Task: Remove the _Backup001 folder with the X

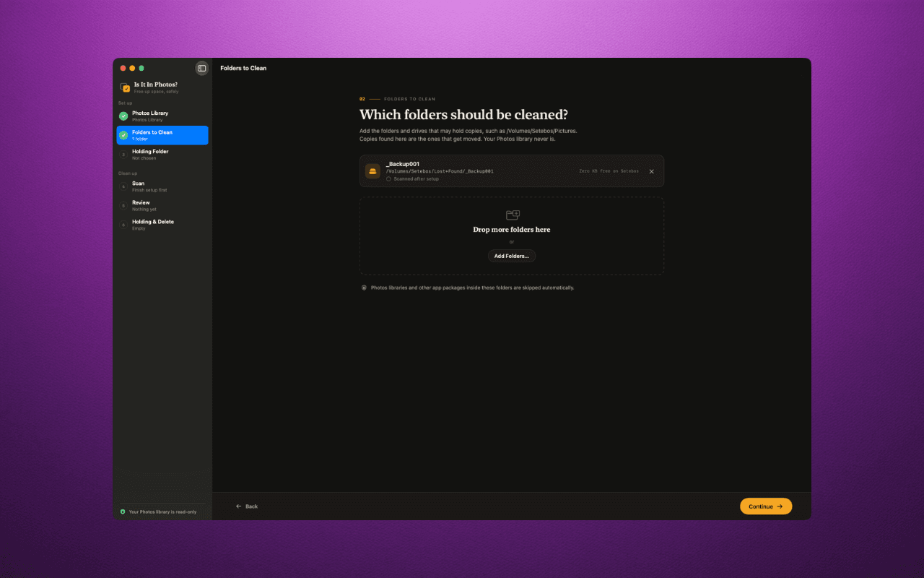Action: (x=651, y=171)
